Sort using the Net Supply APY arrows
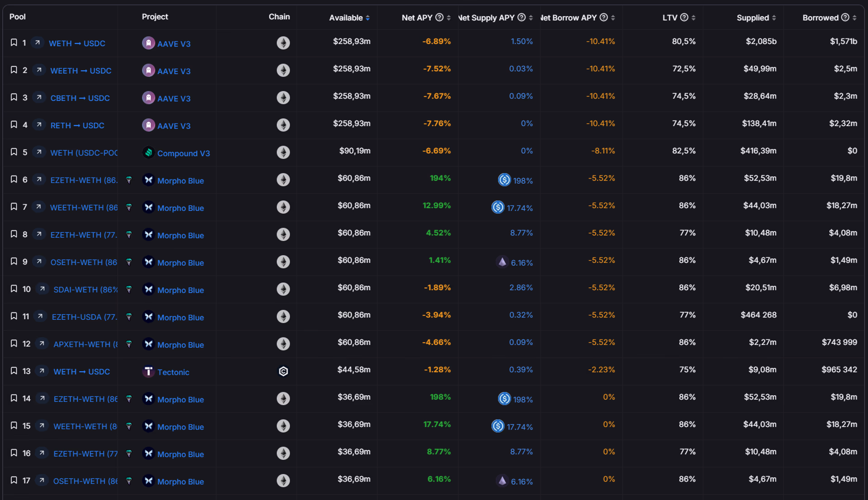Viewport: 868px width, 500px height. (x=531, y=18)
